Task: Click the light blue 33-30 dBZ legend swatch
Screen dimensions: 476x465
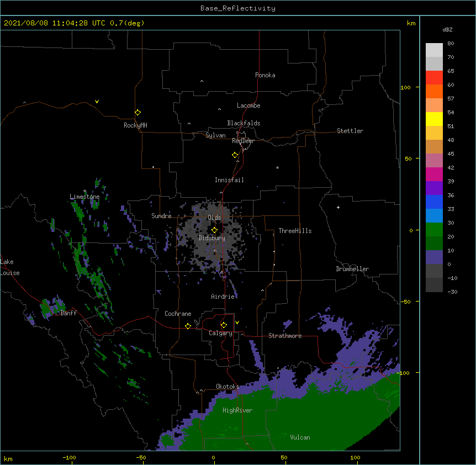Action: (x=434, y=215)
